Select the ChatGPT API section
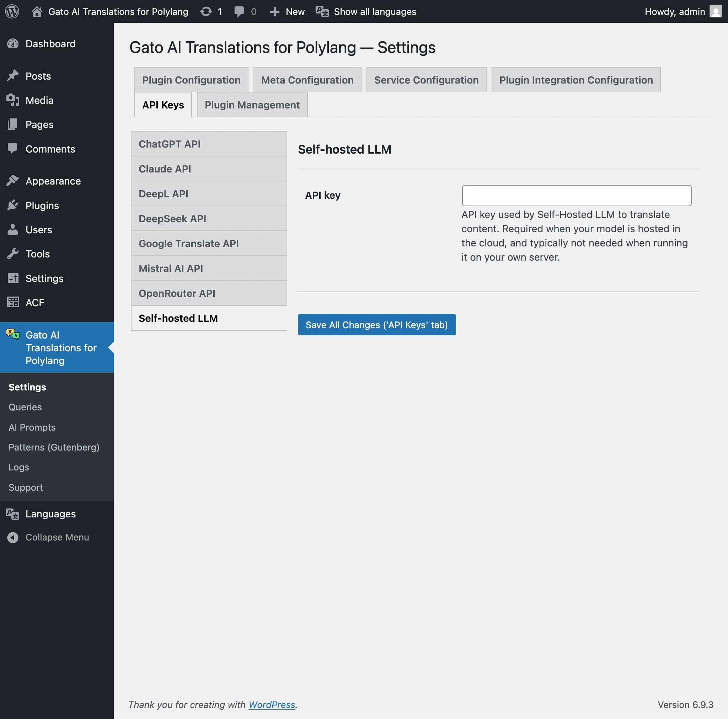The height and width of the screenshot is (719, 728). [x=170, y=144]
